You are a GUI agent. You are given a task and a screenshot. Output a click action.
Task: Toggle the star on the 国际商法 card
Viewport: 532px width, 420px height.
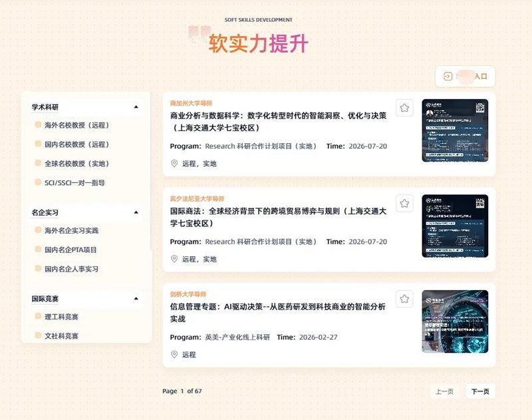coord(404,203)
